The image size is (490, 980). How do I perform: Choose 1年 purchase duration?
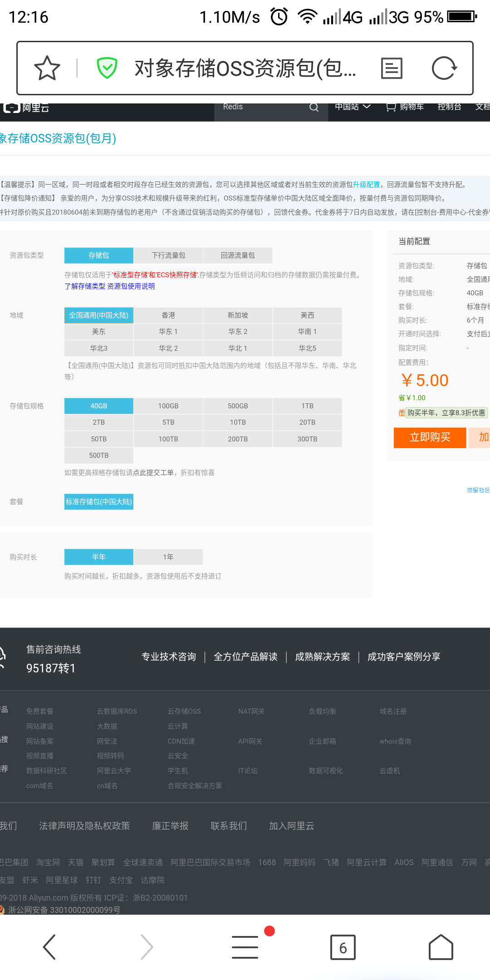click(x=168, y=557)
